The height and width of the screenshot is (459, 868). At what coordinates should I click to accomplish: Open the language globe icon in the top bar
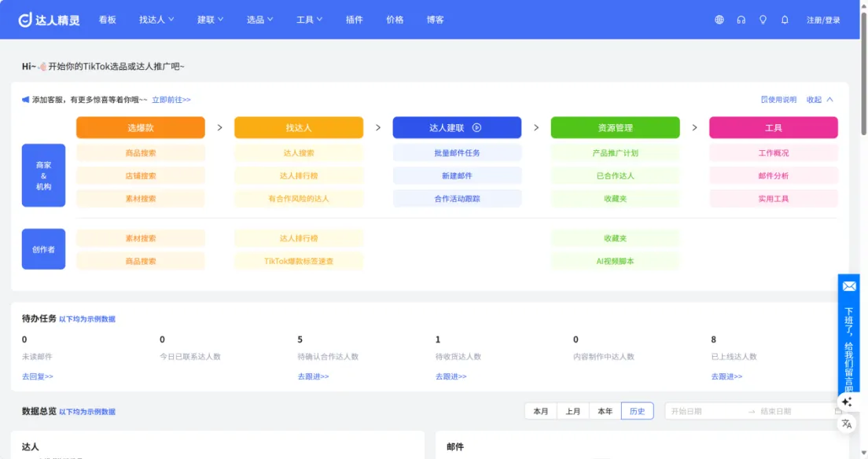click(x=719, y=20)
